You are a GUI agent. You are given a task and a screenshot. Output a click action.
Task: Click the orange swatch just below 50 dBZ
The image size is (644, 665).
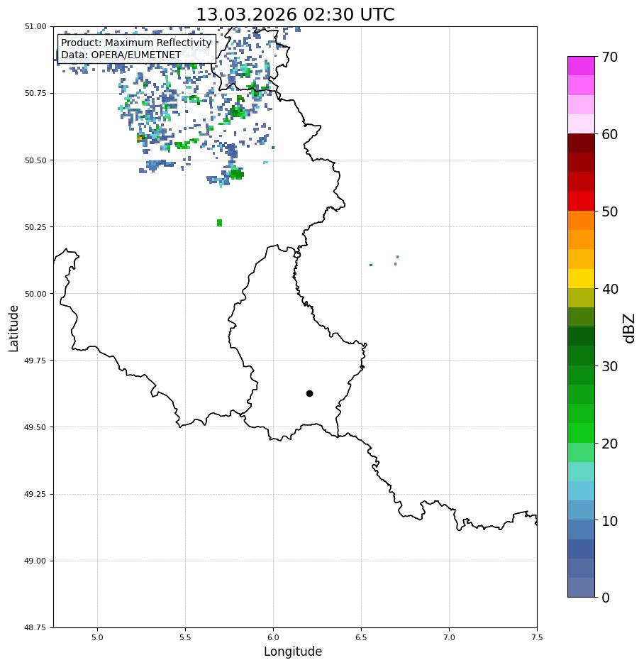tap(582, 221)
